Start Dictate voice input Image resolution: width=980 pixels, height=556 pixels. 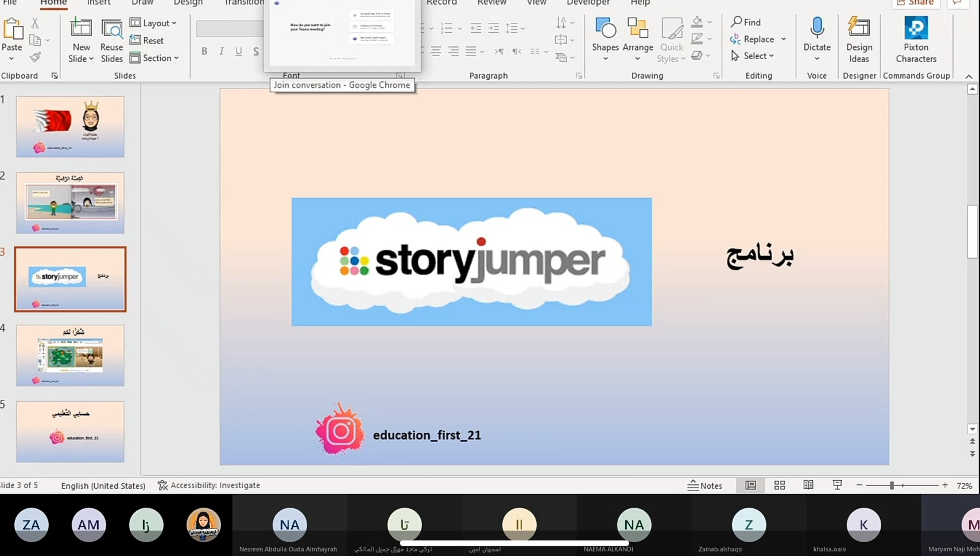click(816, 39)
